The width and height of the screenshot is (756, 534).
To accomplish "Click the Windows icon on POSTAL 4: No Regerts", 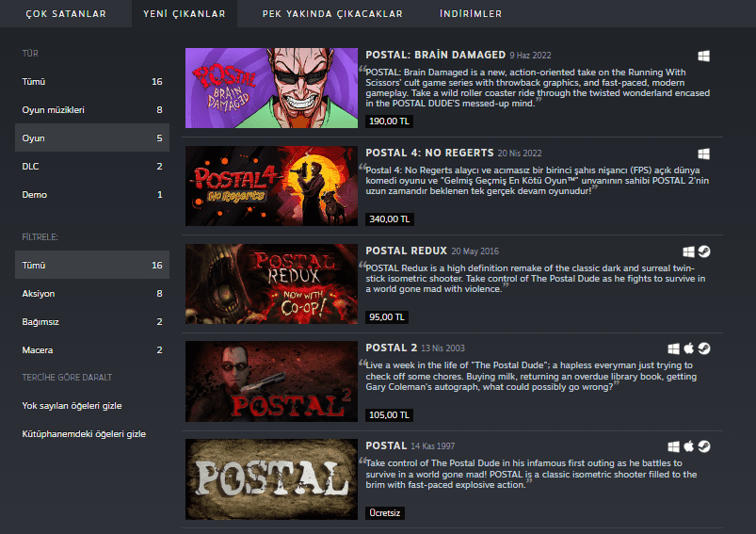I will click(703, 154).
